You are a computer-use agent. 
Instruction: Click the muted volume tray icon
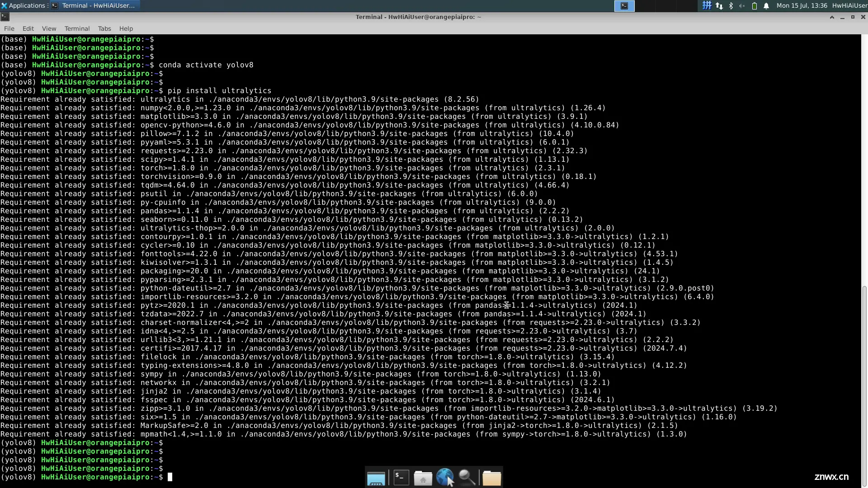742,5
